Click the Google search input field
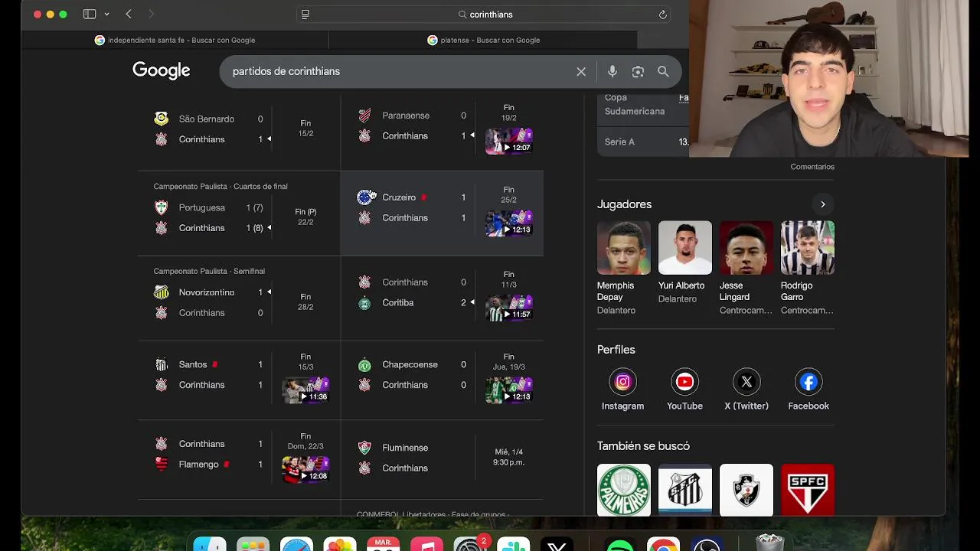Screen dimensions: 980x551 (x=398, y=71)
